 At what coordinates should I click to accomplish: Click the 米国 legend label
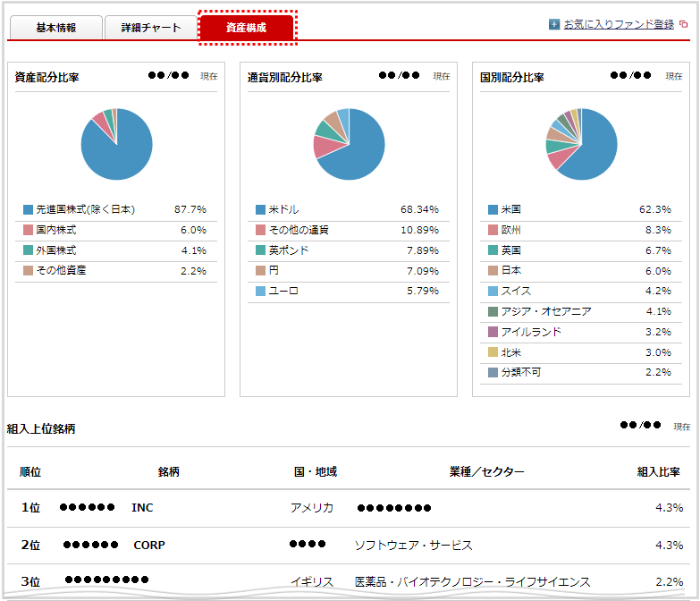(x=511, y=209)
